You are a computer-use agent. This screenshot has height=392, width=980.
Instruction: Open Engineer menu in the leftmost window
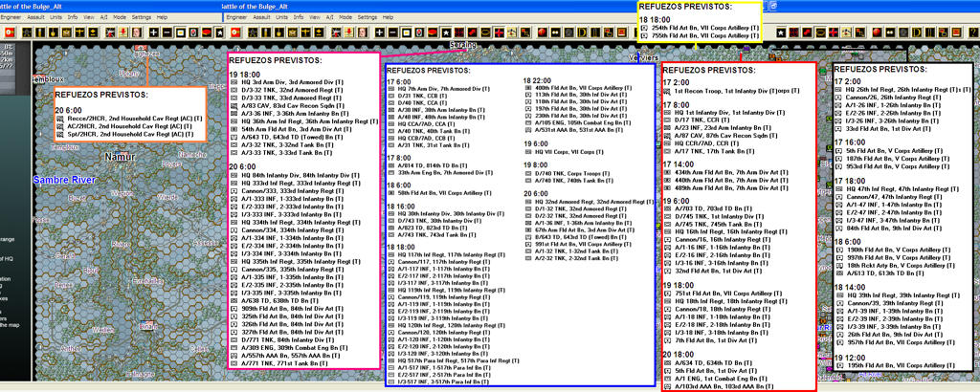[x=11, y=17]
